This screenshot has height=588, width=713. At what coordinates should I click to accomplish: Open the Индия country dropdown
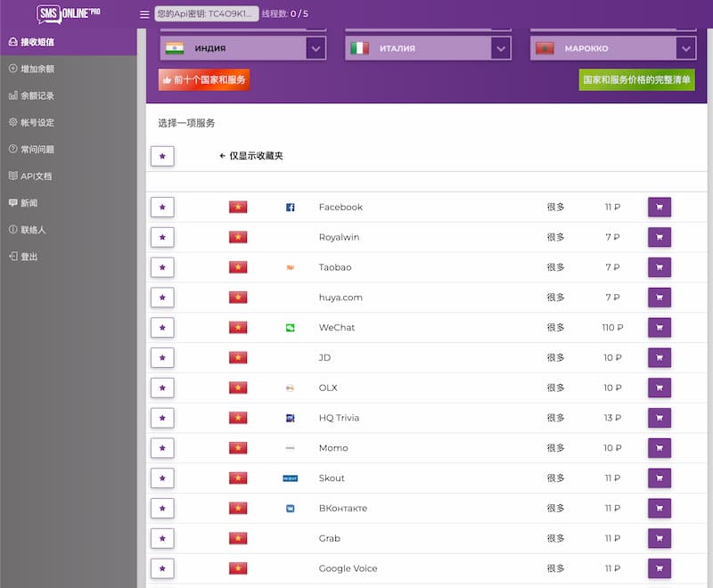tap(242, 48)
